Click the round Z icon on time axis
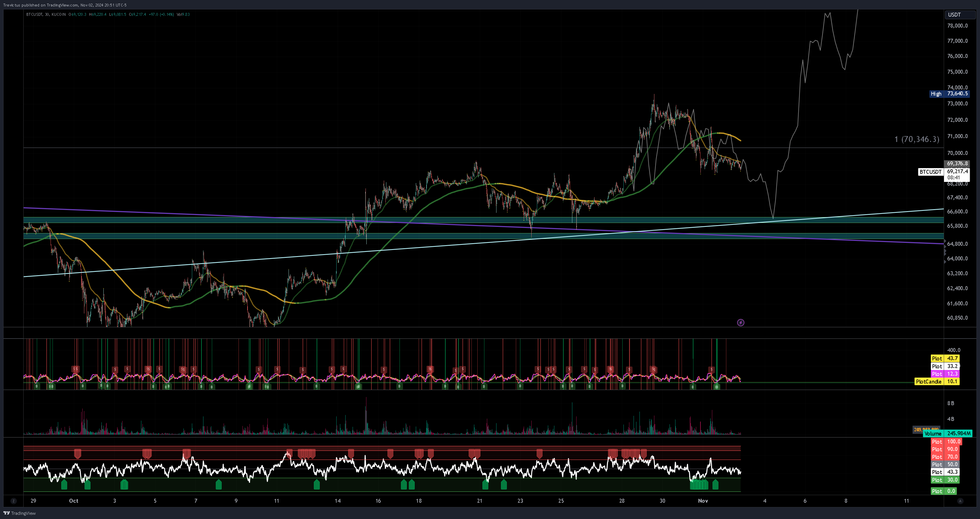The width and height of the screenshot is (980, 519). (13, 501)
